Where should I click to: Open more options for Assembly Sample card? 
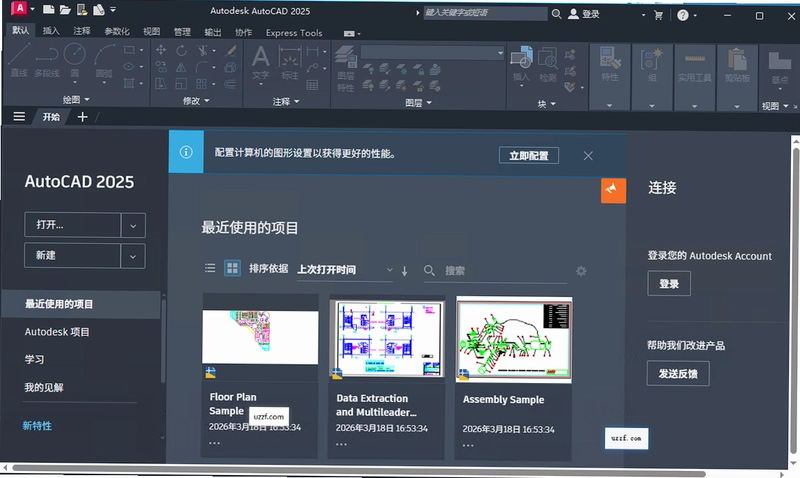(x=468, y=445)
